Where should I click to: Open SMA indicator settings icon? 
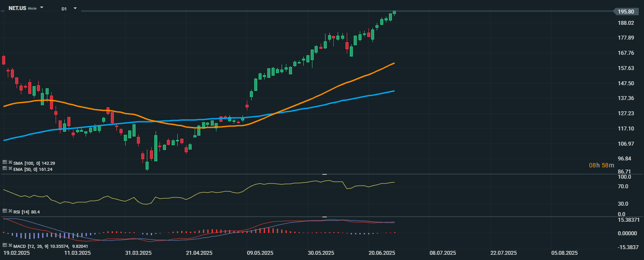pyautogui.click(x=5, y=163)
